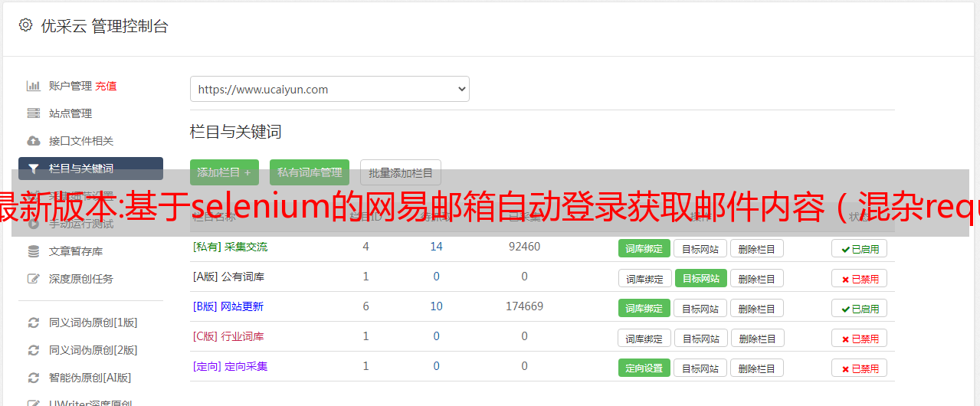Click green 目标网站 in the 公有词库 row
Image resolution: width=980 pixels, height=406 pixels.
(701, 278)
